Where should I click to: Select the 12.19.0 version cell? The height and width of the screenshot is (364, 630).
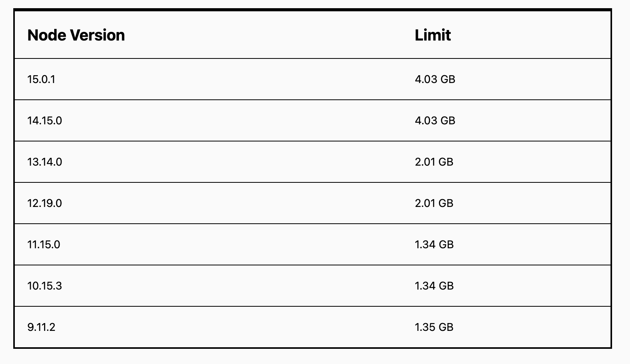[x=44, y=203]
